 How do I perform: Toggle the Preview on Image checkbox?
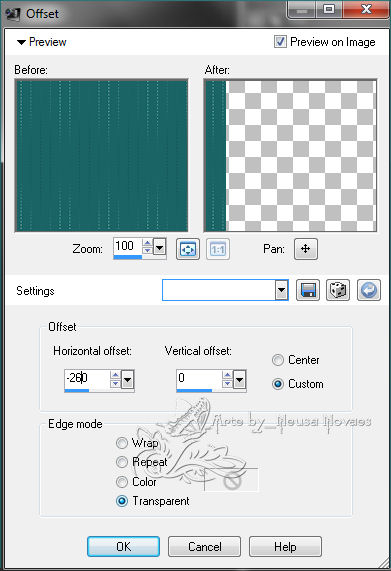pyautogui.click(x=280, y=42)
